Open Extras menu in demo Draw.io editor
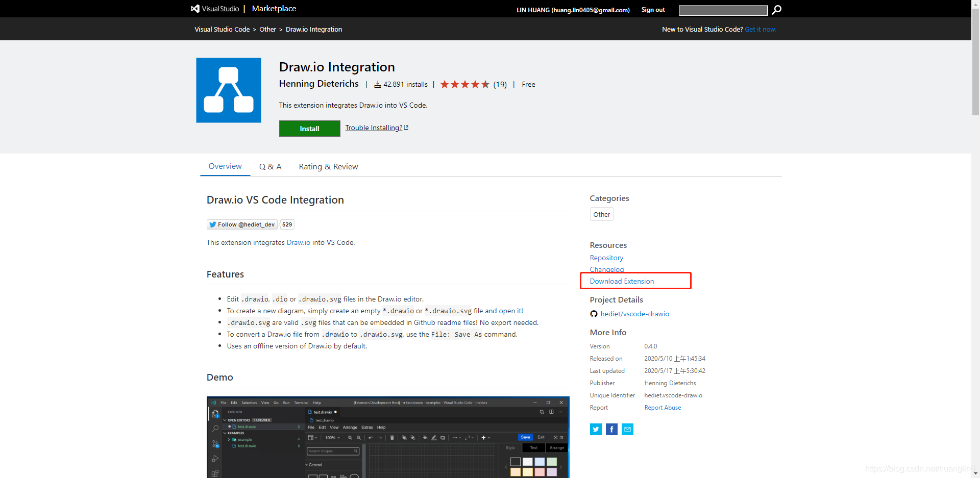Image resolution: width=980 pixels, height=478 pixels. pyautogui.click(x=367, y=427)
